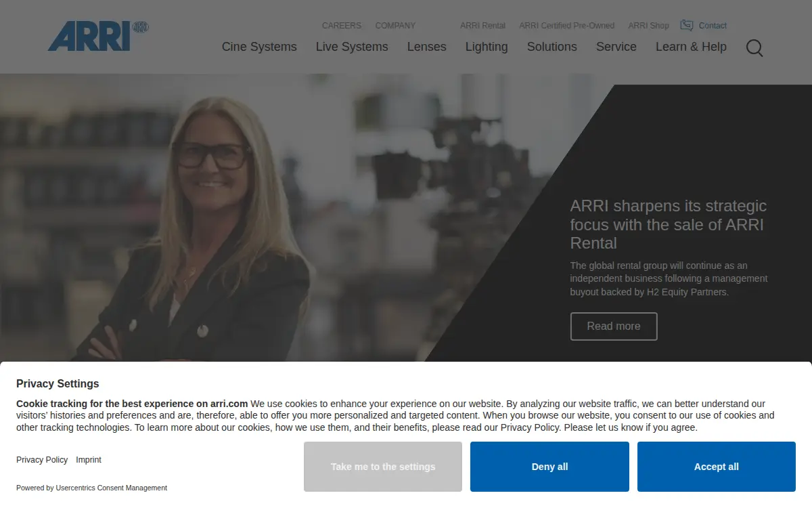Click the ARRI logo in header

pyautogui.click(x=98, y=36)
